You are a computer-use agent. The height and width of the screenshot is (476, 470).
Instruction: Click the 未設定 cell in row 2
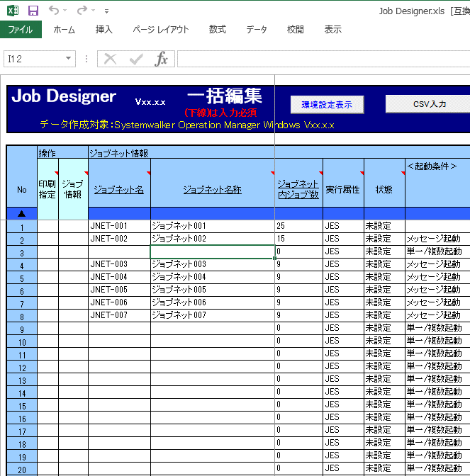(x=384, y=239)
